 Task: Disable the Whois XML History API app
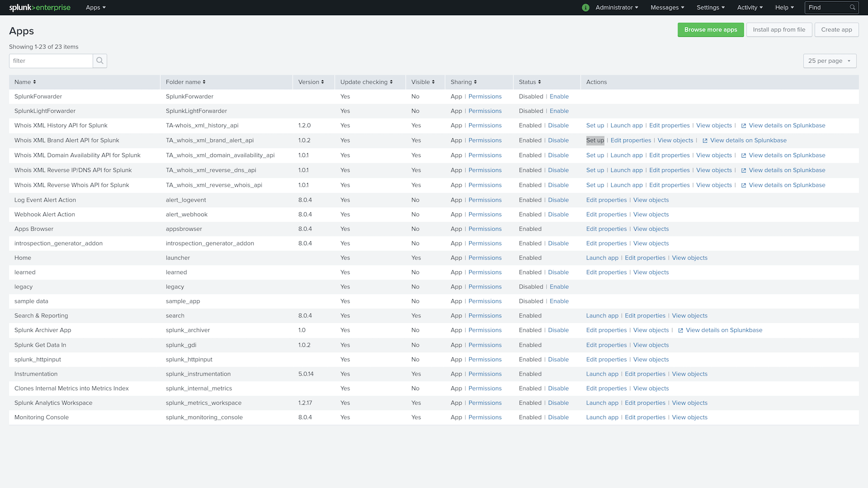(x=558, y=126)
